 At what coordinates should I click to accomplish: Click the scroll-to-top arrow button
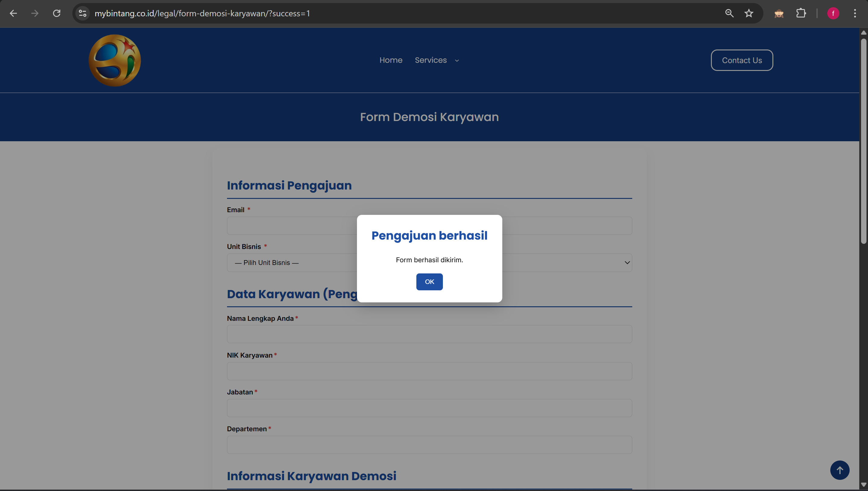click(x=839, y=470)
